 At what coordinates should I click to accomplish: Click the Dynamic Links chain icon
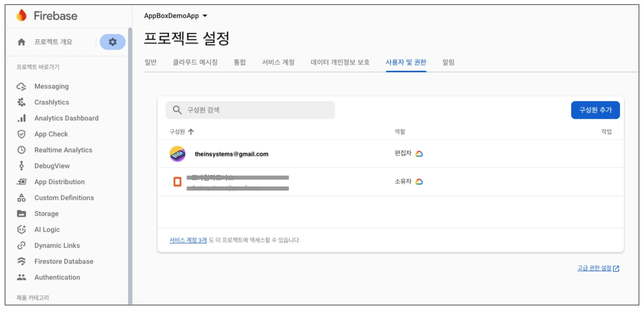[x=21, y=245]
